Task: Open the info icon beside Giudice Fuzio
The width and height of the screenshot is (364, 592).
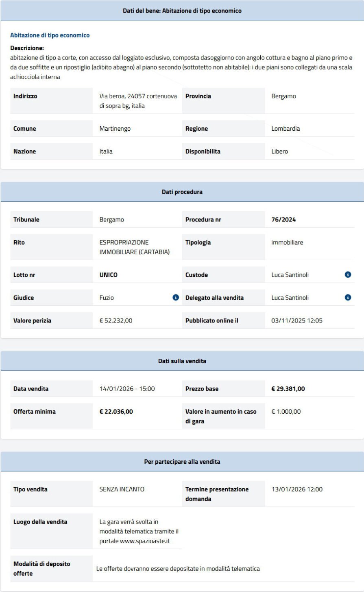Action: click(x=176, y=298)
